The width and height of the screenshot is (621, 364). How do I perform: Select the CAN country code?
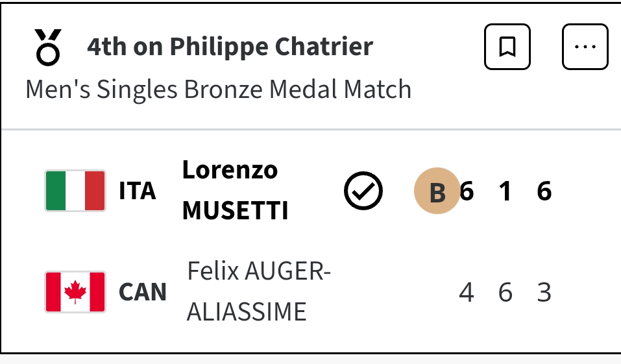pyautogui.click(x=143, y=292)
